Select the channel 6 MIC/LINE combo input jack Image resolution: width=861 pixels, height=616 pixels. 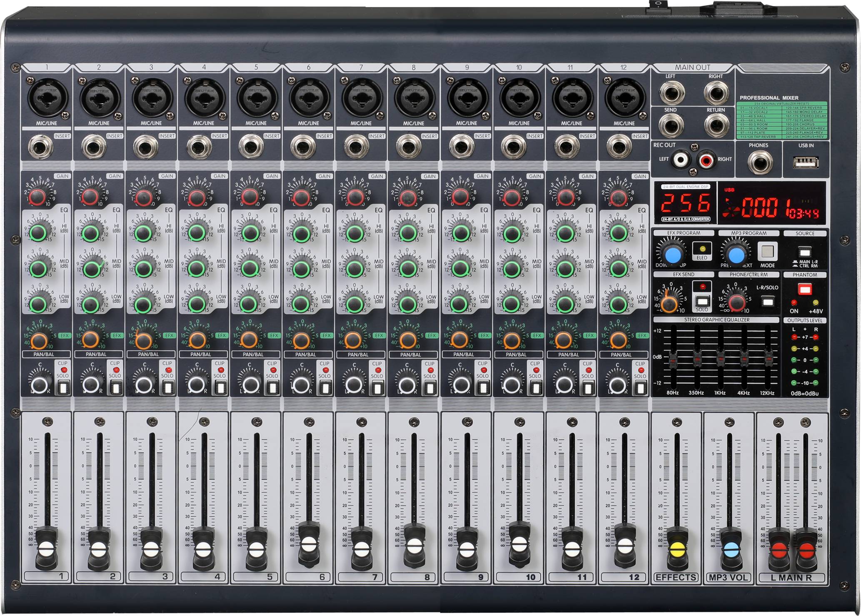pyautogui.click(x=308, y=97)
